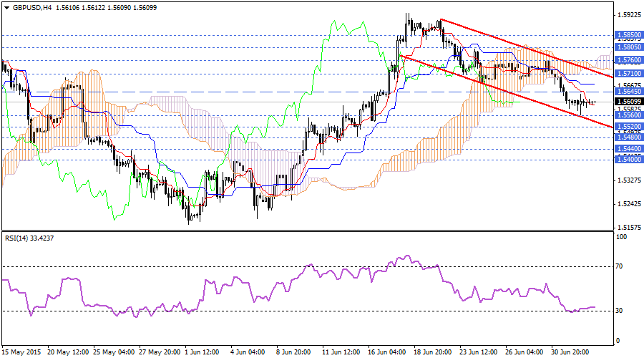The height and width of the screenshot is (358, 644).
Task: Click the black current price marker 1.56099
Action: pos(628,102)
